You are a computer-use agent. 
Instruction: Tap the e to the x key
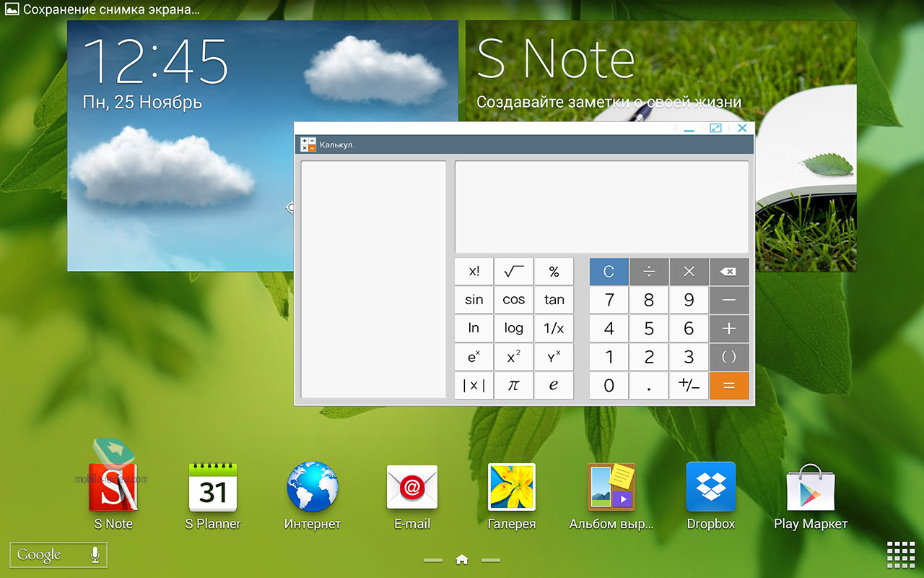click(474, 357)
